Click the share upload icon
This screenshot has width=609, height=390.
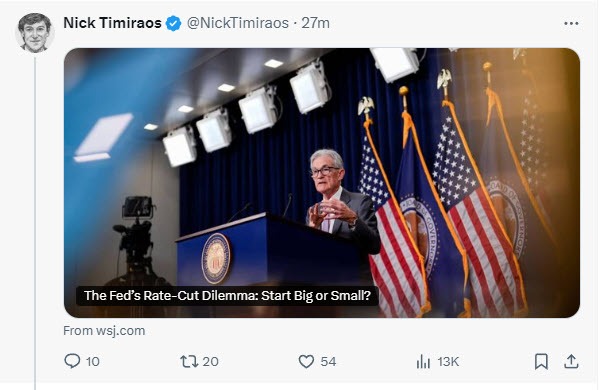(x=571, y=361)
